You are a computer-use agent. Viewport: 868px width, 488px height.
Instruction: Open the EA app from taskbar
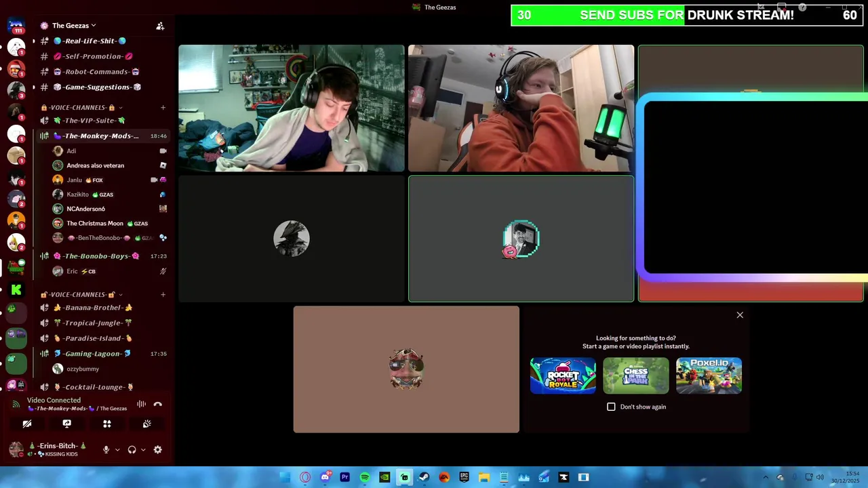pos(444,477)
